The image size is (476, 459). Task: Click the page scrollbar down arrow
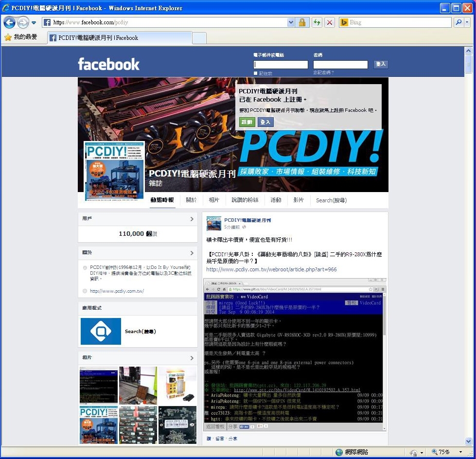click(x=468, y=441)
